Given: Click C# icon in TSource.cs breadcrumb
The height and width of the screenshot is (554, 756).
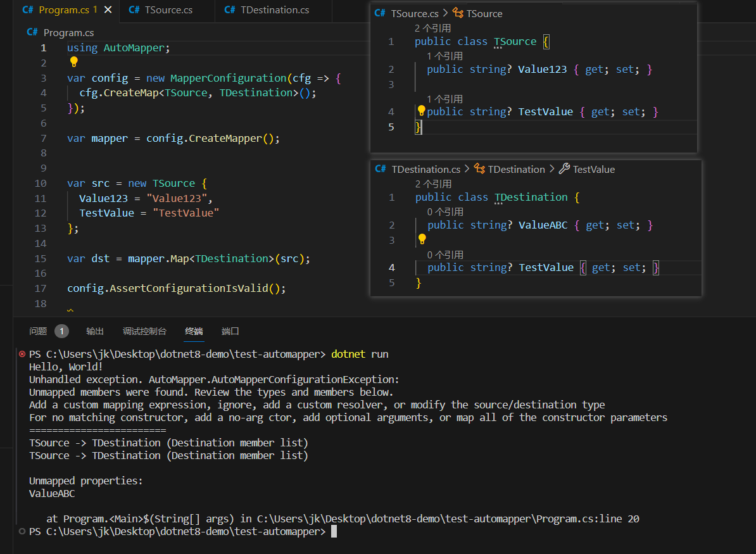Looking at the screenshot, I should (x=380, y=13).
